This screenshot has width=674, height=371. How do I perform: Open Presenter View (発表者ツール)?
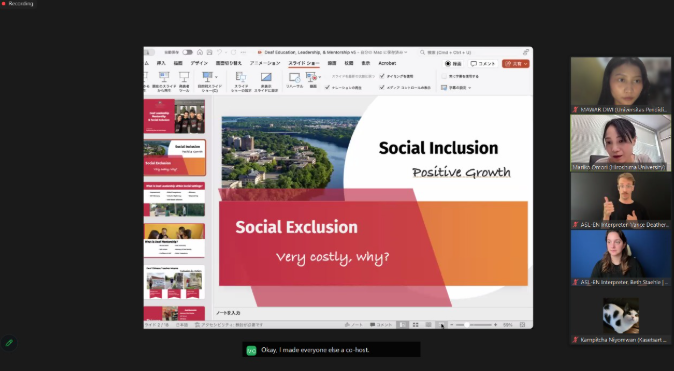click(184, 81)
